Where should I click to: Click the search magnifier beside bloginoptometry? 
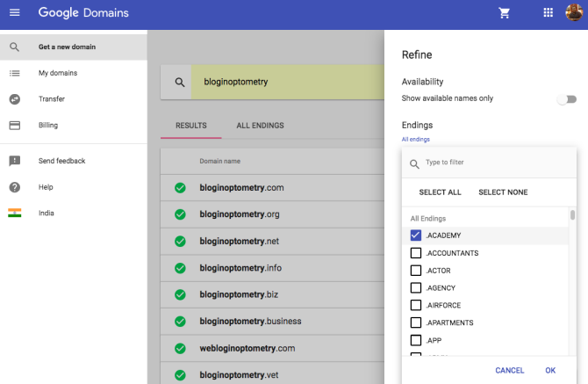pos(180,83)
